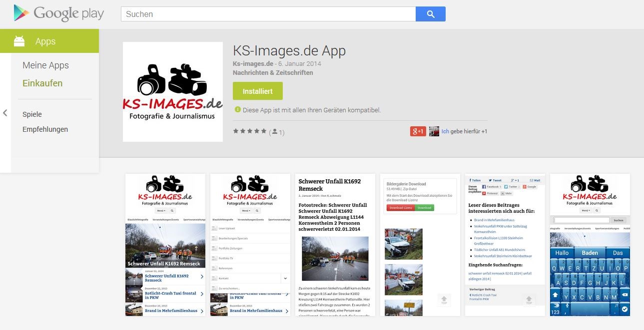
Task: Start a search with the blue magnifier icon
Action: click(430, 13)
